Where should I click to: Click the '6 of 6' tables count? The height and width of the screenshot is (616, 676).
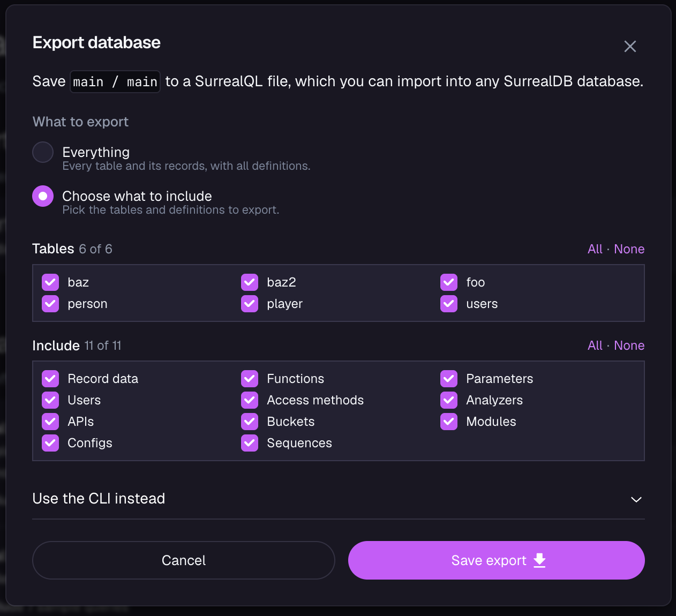click(95, 249)
